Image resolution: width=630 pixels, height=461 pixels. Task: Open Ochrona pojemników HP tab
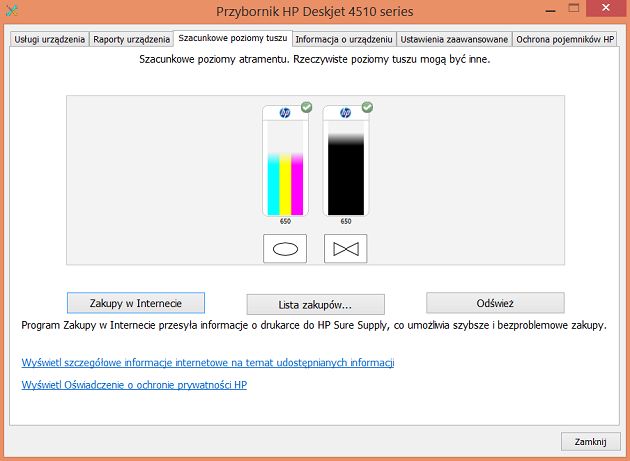coord(565,39)
